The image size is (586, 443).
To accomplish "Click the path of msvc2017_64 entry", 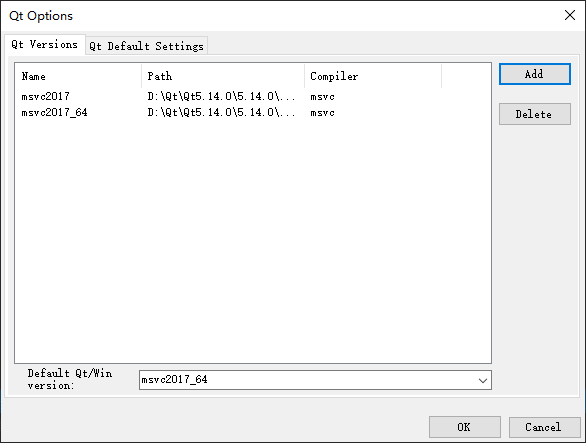I will click(221, 113).
